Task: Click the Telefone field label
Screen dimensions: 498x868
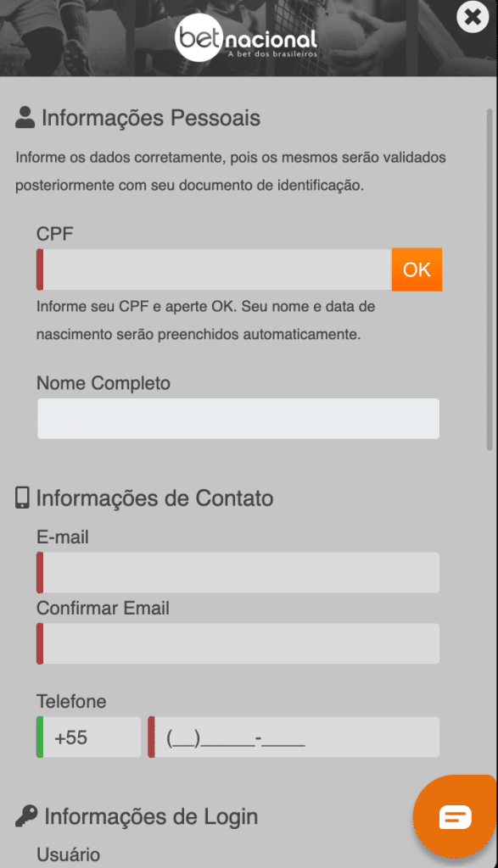Action: (71, 701)
